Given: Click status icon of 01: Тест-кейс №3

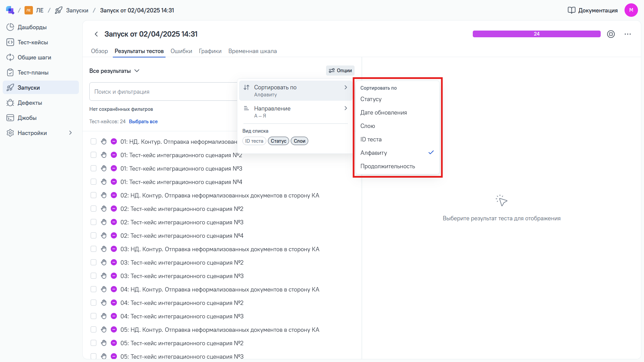Looking at the screenshot, I should [114, 168].
